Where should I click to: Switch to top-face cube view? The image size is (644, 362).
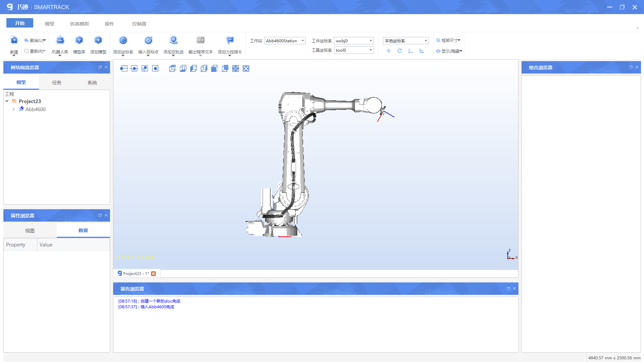click(172, 69)
